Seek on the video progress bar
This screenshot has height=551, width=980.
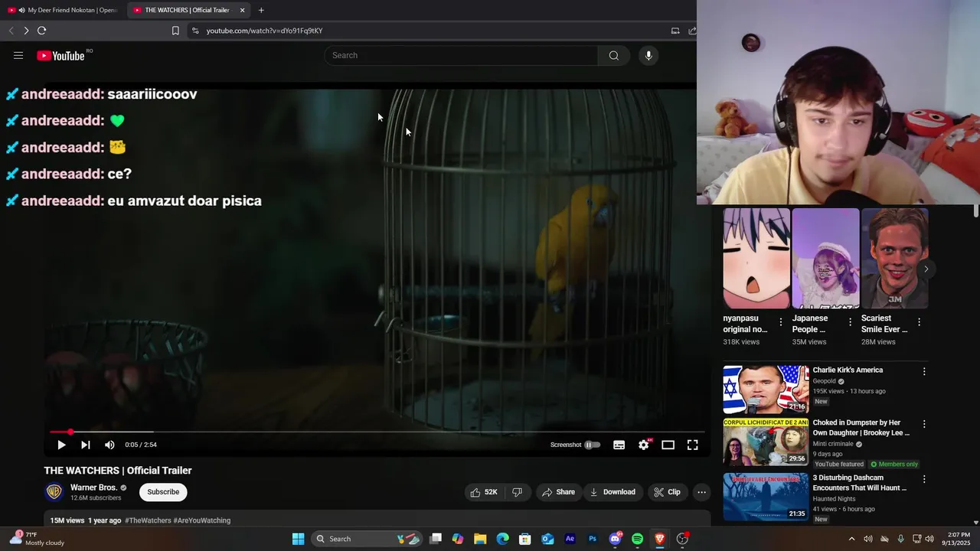pos(377,432)
